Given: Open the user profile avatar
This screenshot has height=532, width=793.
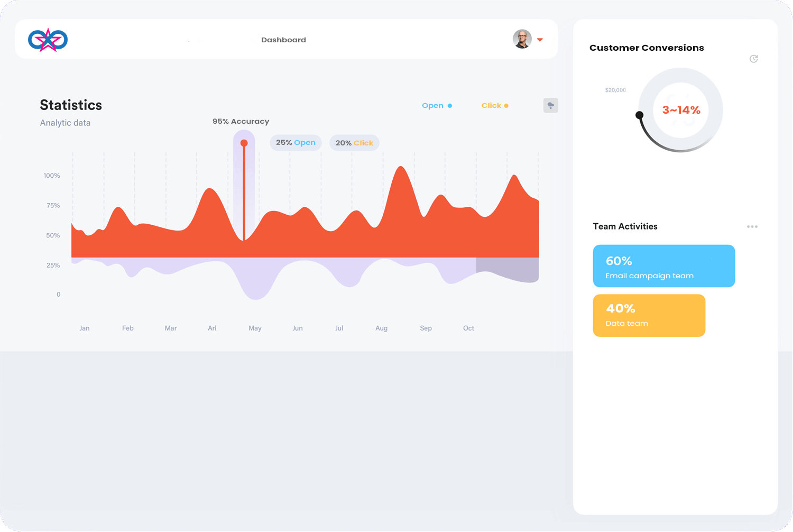Looking at the screenshot, I should pos(522,39).
